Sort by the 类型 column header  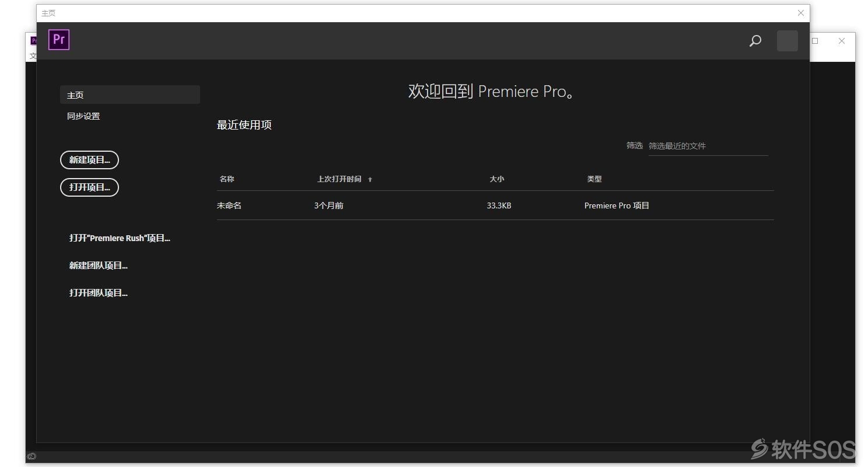[x=594, y=179]
